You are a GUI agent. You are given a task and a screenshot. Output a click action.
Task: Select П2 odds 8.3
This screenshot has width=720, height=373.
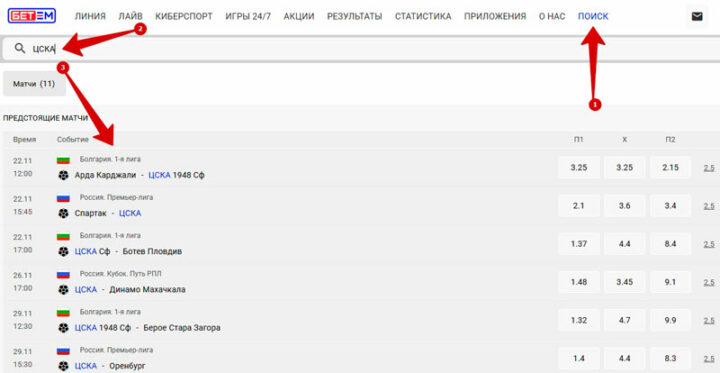pyautogui.click(x=670, y=358)
